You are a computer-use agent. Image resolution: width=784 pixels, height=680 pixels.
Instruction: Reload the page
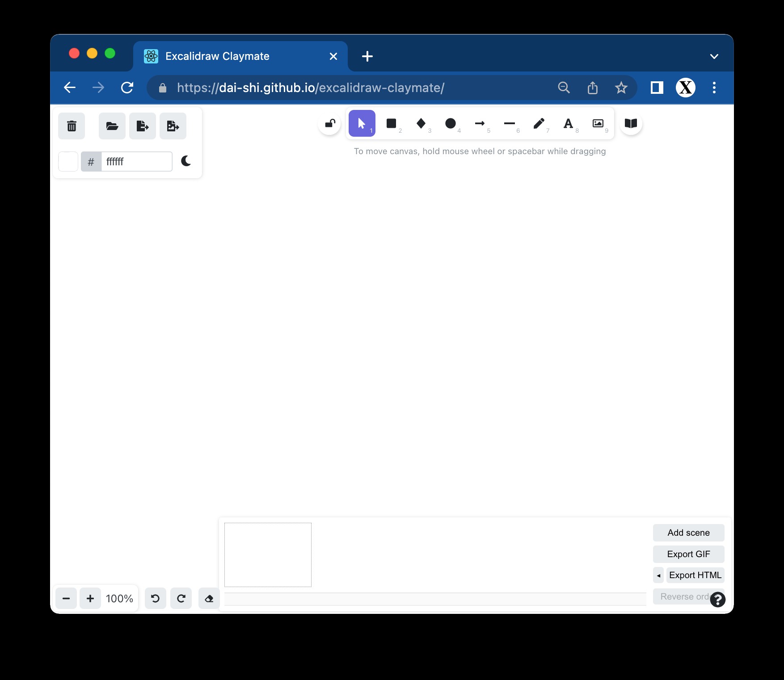tap(127, 88)
